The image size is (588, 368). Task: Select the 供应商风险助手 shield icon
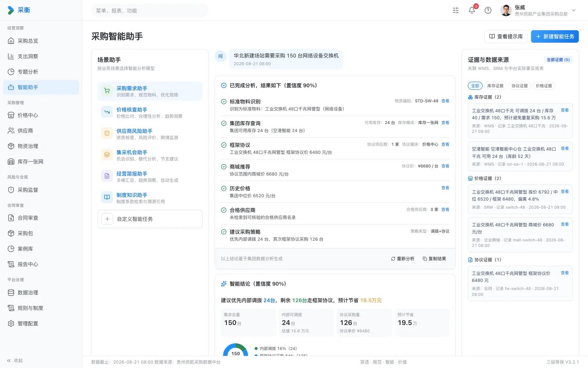click(x=107, y=134)
